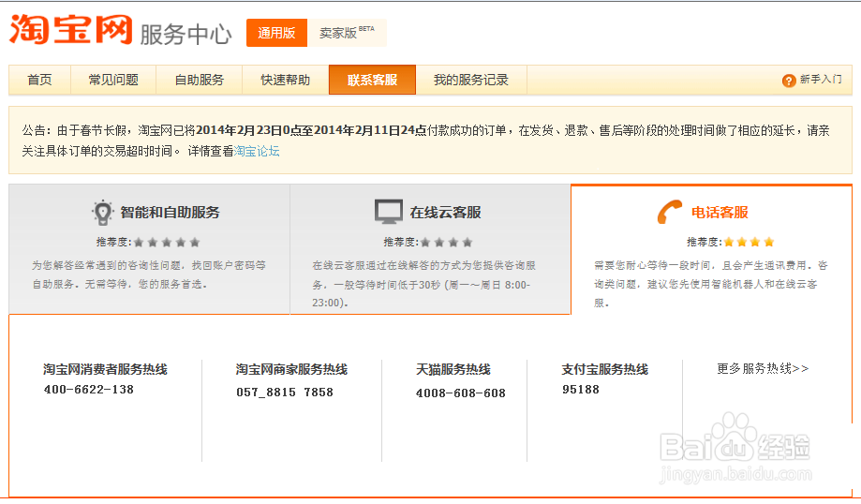Viewport: 861px width, 504px height.
Task: Click the question mark icon beside 新手入门
Action: (789, 81)
